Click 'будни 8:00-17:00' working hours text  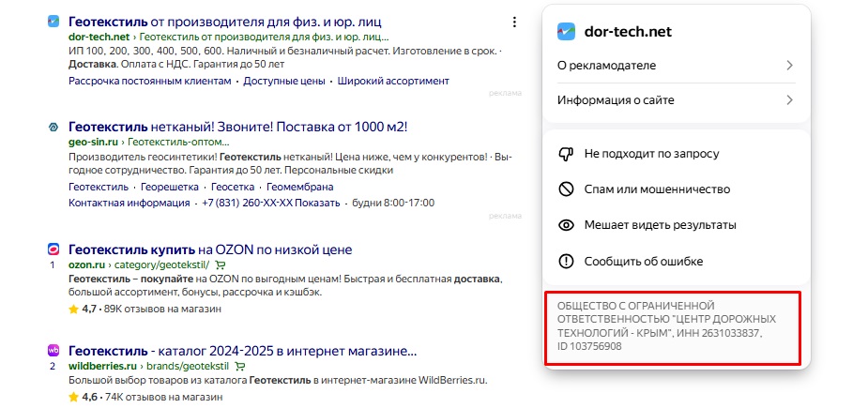point(393,204)
